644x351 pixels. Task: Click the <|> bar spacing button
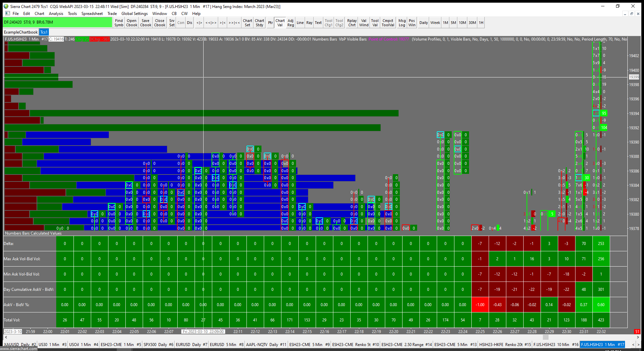(x=199, y=23)
